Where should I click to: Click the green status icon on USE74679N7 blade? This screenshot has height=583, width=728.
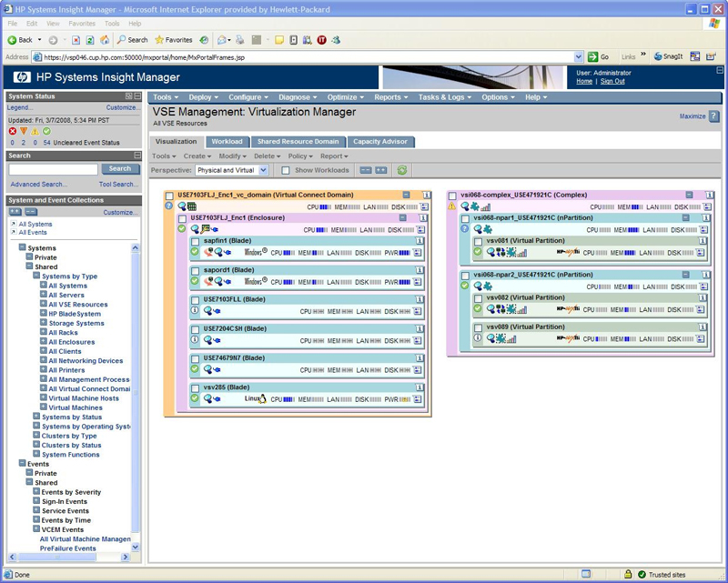click(195, 369)
